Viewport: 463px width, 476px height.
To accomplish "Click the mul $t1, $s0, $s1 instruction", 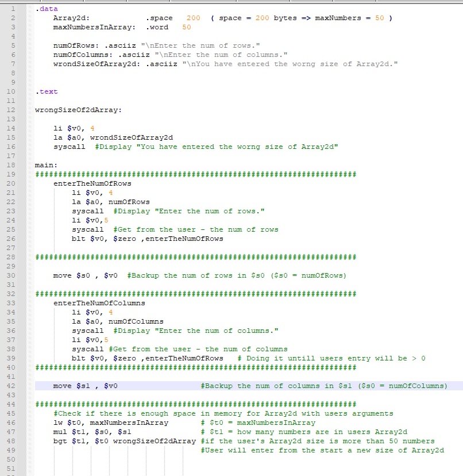I will [92, 432].
